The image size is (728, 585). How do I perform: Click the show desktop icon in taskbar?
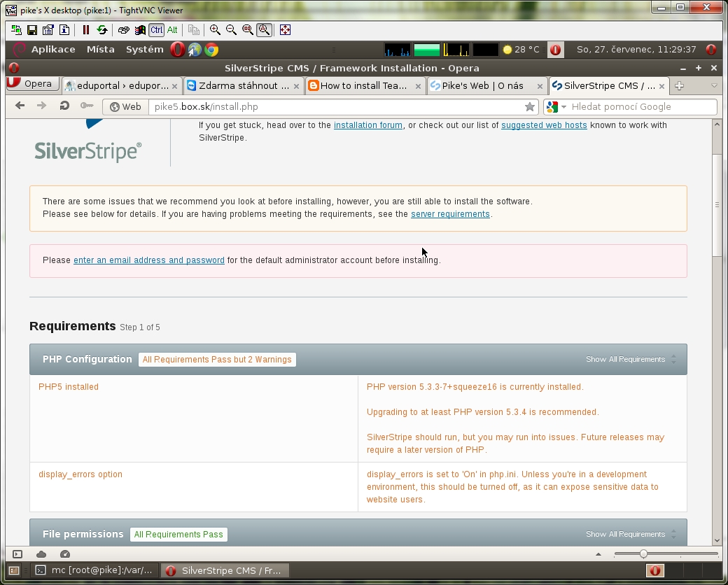pyautogui.click(x=14, y=570)
